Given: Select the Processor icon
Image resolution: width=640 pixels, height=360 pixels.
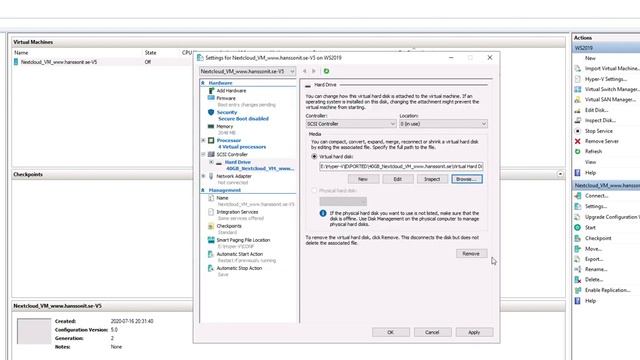Looking at the screenshot, I should point(211,140).
